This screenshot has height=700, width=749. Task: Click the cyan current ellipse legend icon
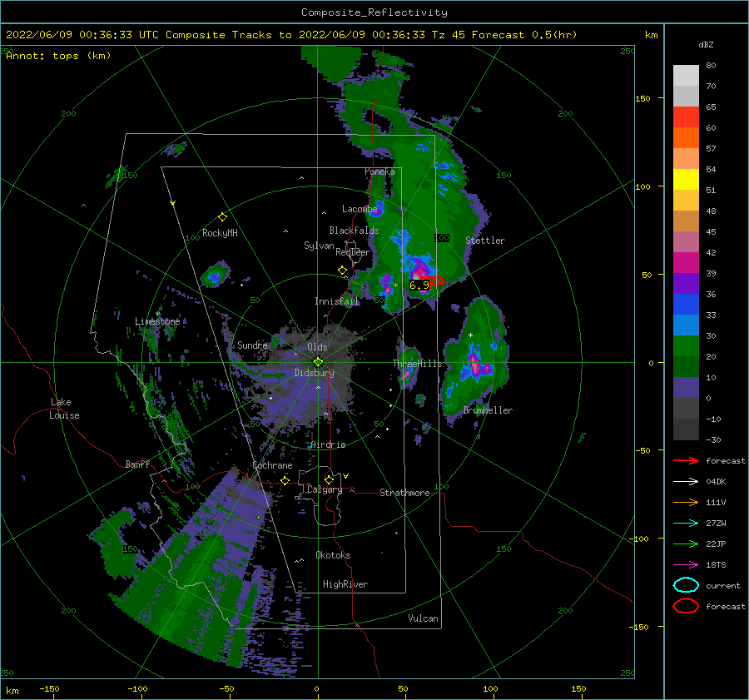686,585
